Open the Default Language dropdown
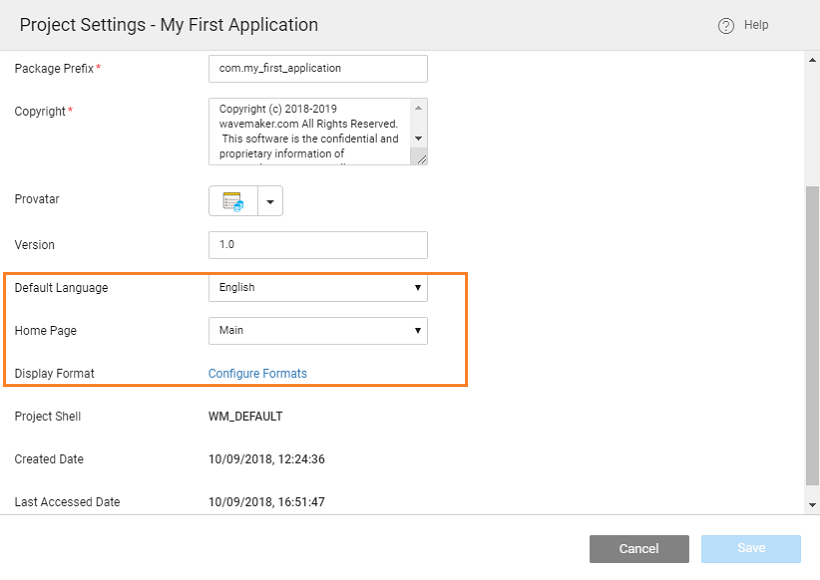 pyautogui.click(x=317, y=288)
